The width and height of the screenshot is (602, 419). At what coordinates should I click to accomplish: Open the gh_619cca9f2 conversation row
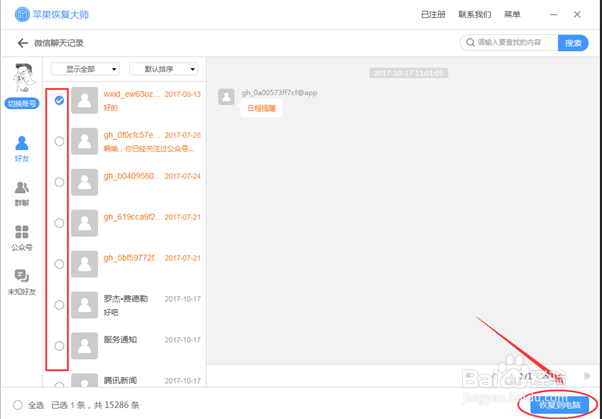coord(125,223)
